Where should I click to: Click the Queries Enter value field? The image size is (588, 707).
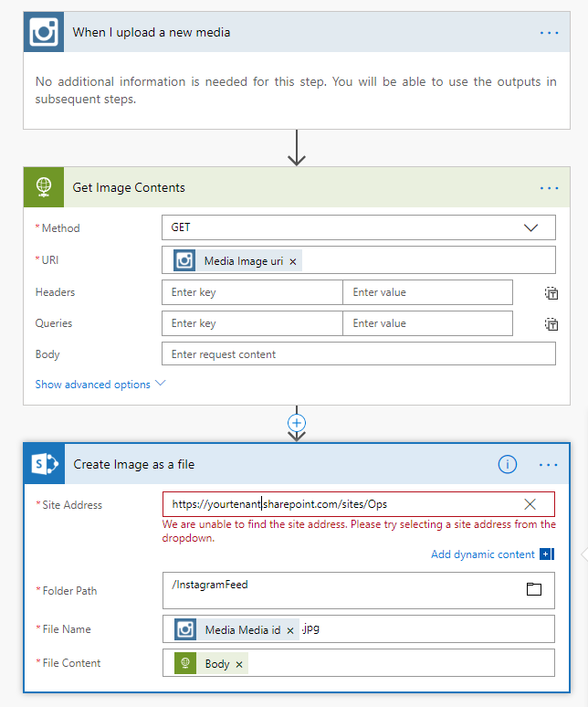coord(427,323)
